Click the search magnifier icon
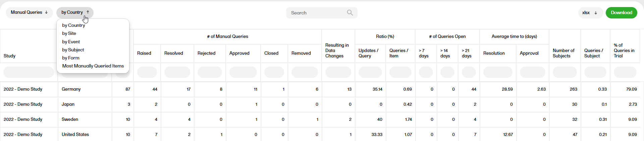The image size is (644, 141). pyautogui.click(x=350, y=13)
